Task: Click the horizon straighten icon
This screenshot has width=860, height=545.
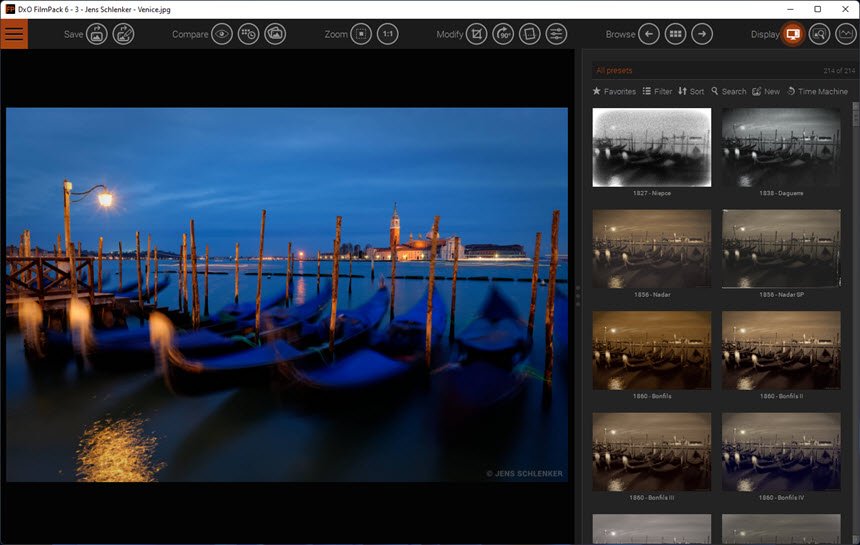Action: 530,34
